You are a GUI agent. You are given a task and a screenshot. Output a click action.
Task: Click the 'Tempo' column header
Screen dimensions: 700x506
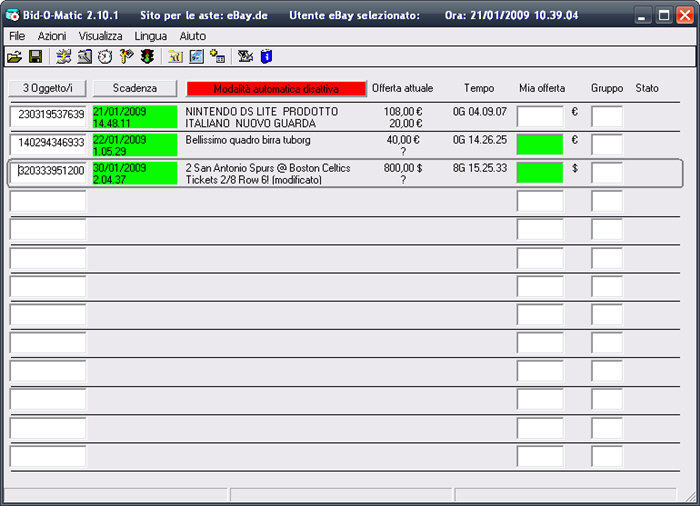[479, 88]
